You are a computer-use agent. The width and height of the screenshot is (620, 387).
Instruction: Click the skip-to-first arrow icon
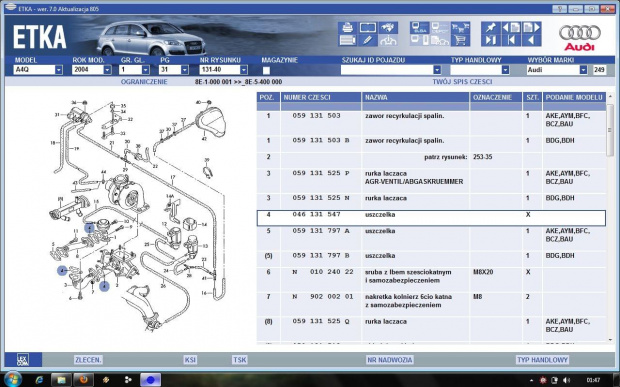pyautogui.click(x=511, y=40)
